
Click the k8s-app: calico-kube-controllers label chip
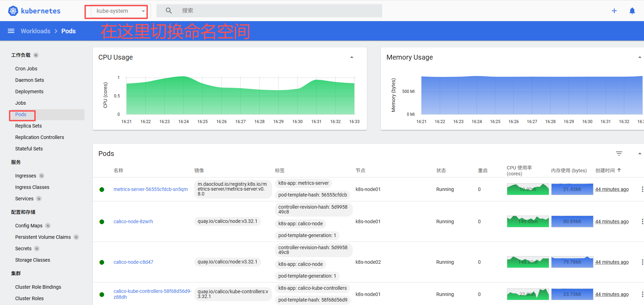pyautogui.click(x=313, y=288)
